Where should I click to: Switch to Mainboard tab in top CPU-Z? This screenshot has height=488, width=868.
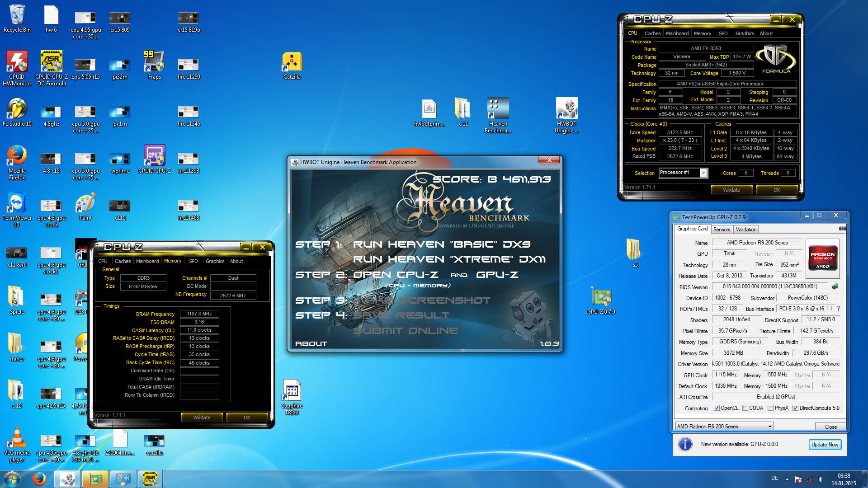click(x=677, y=33)
